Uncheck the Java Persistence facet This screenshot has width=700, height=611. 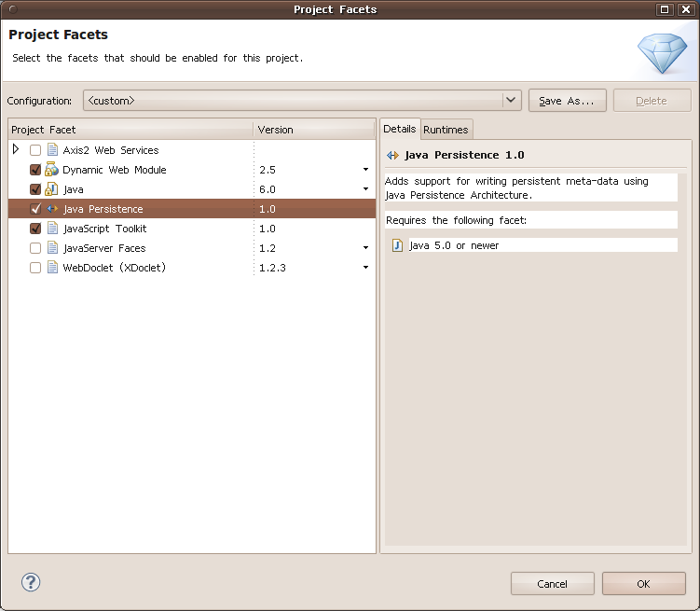35,209
